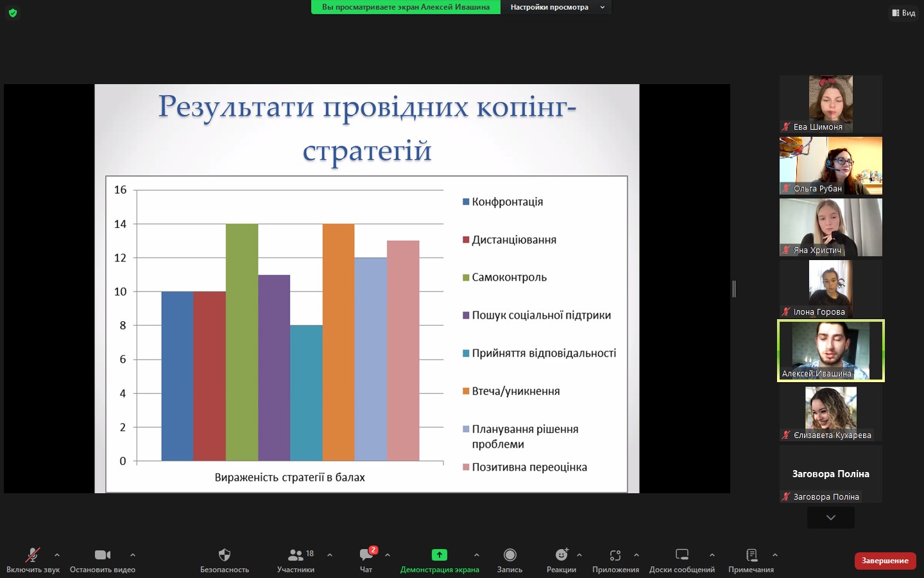Select Ольга Рубан video thumbnail
The height and width of the screenshot is (578, 924).
coord(831,166)
